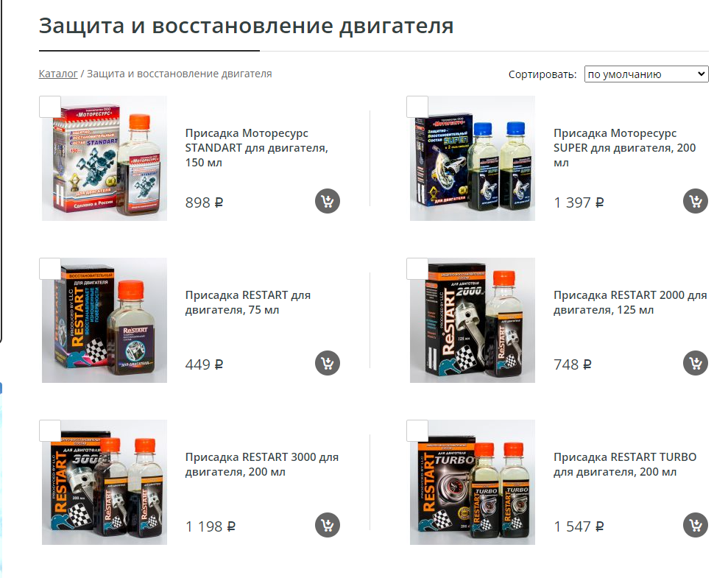View RESTART 3000 product image
This screenshot has width=728, height=578.
105,482
